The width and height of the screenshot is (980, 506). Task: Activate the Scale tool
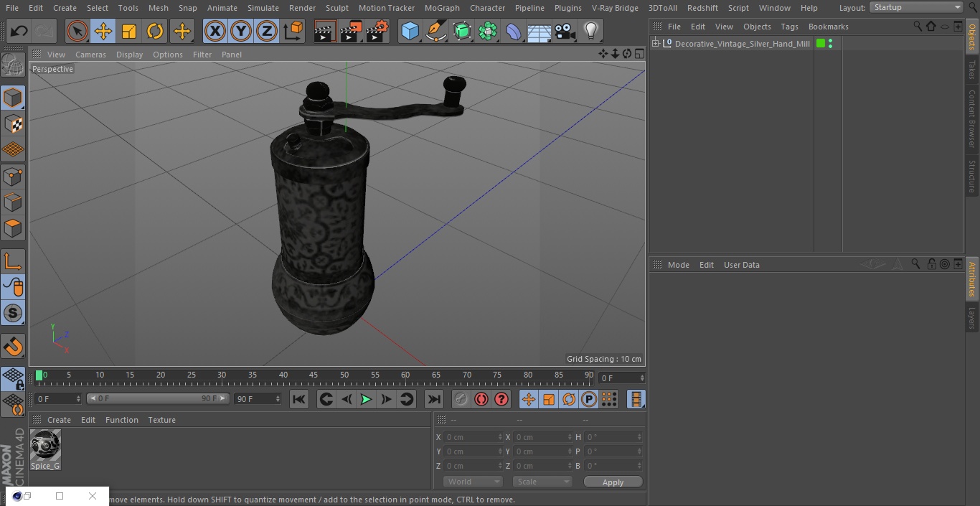coord(129,31)
